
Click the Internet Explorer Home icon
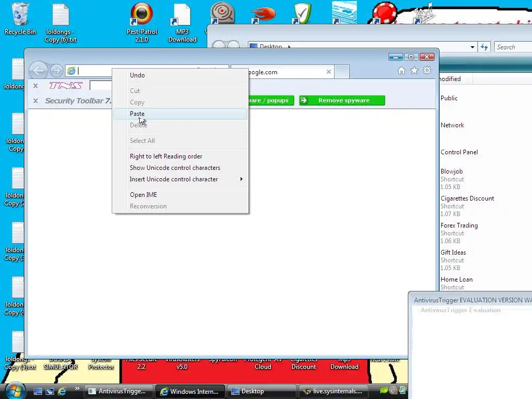pyautogui.click(x=402, y=71)
